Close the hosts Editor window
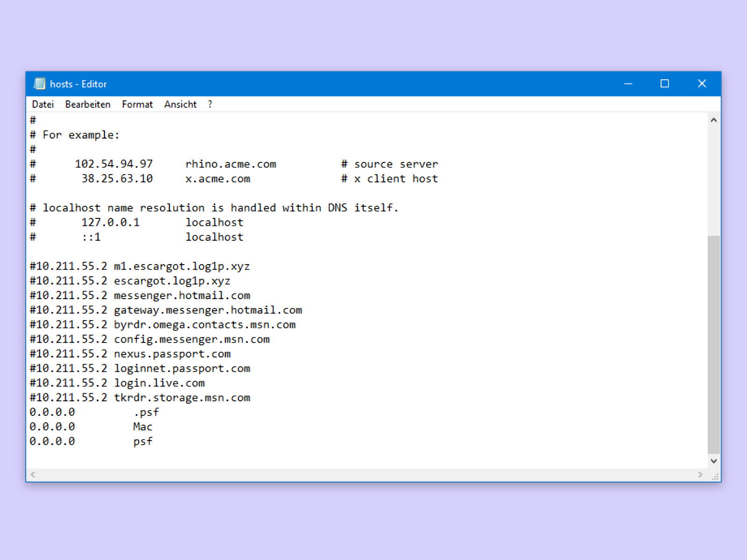This screenshot has width=747, height=560. (x=702, y=84)
